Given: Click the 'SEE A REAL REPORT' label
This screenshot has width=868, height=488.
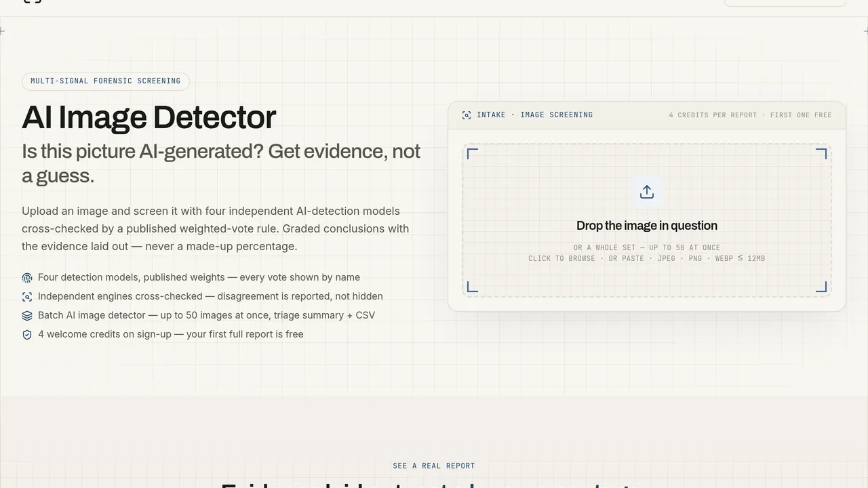Looking at the screenshot, I should tap(434, 466).
